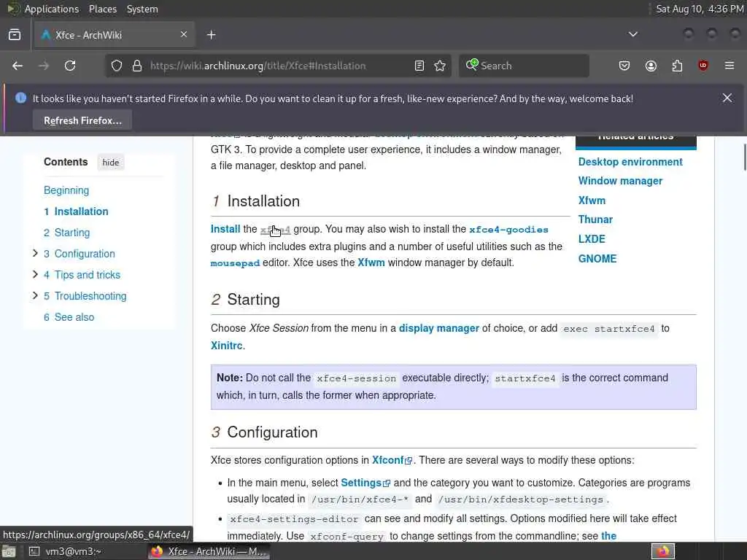
Task: Expand the Configuration section in Contents
Action: (x=35, y=253)
